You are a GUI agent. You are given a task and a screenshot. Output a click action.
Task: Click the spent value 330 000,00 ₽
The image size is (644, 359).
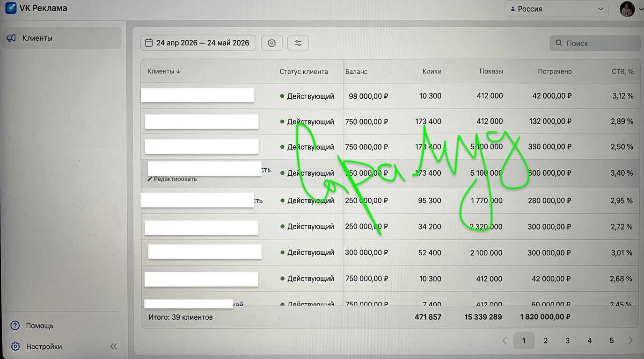[x=550, y=147]
